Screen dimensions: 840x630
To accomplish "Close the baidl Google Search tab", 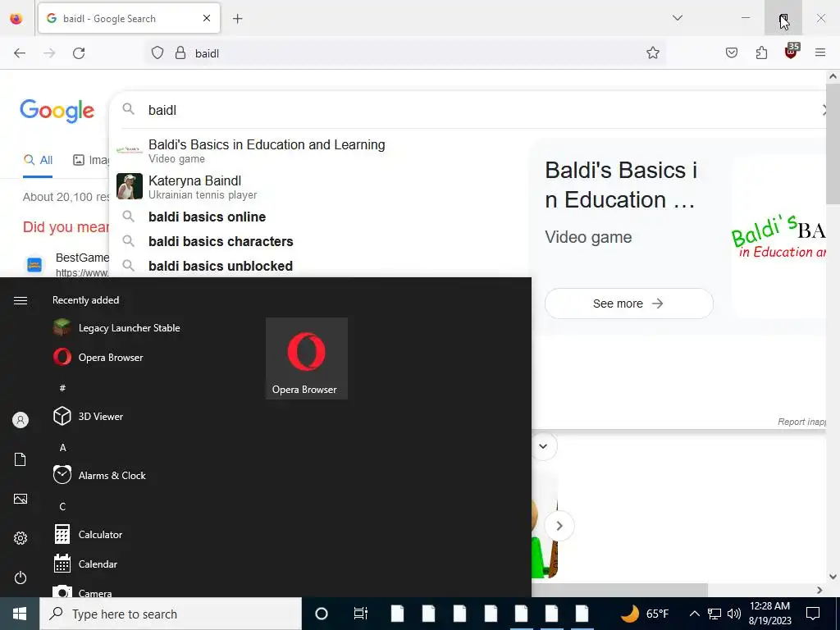I will pos(207,19).
